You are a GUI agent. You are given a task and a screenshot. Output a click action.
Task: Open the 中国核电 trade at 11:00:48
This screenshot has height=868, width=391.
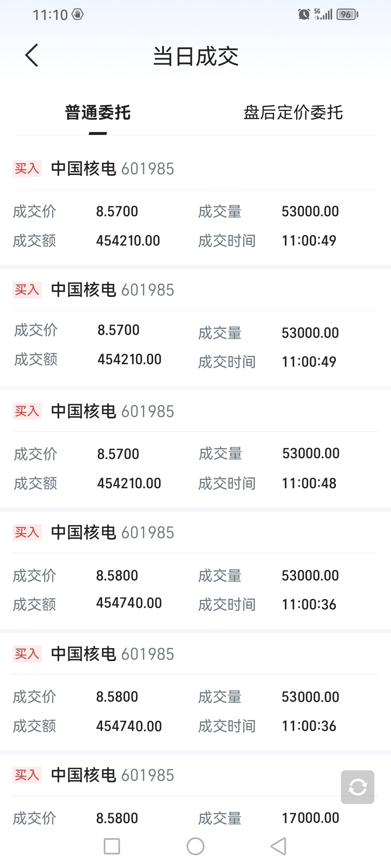[113, 412]
